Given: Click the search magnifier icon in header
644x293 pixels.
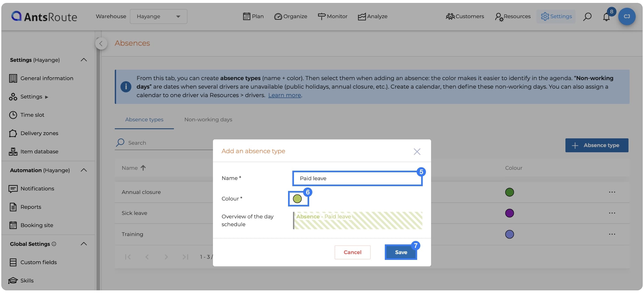Looking at the screenshot, I should tap(587, 17).
